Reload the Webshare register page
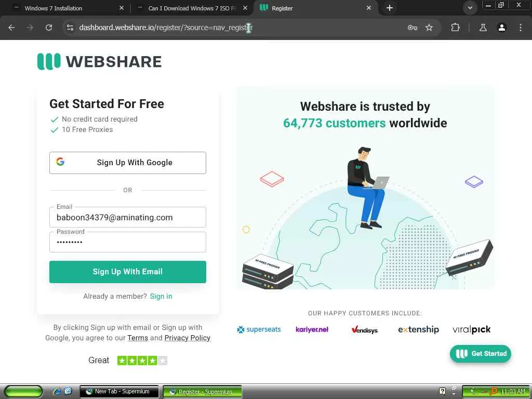The width and height of the screenshot is (532, 399). point(49,28)
